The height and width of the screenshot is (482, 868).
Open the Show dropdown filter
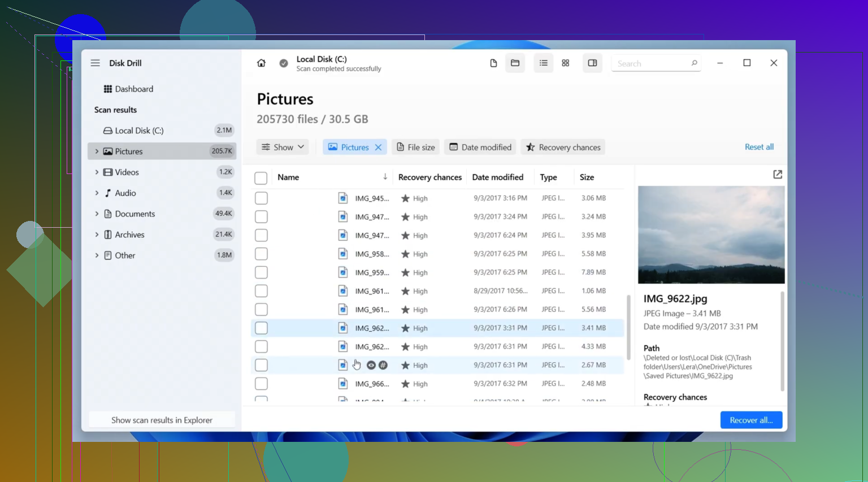[x=283, y=147]
